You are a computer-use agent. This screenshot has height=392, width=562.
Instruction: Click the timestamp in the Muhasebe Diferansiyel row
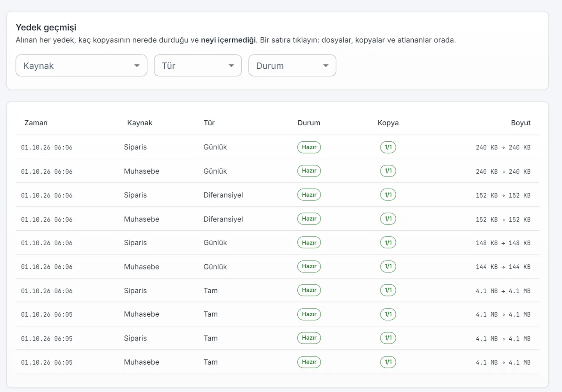click(47, 219)
